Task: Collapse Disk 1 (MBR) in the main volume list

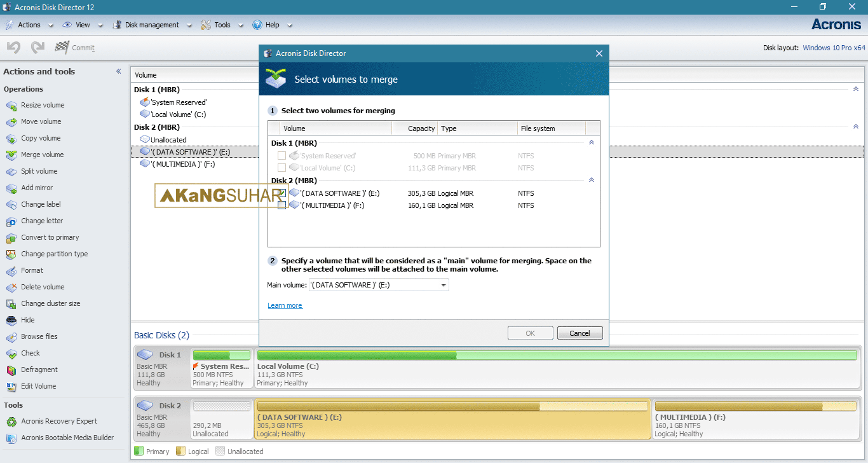Action: coord(856,90)
